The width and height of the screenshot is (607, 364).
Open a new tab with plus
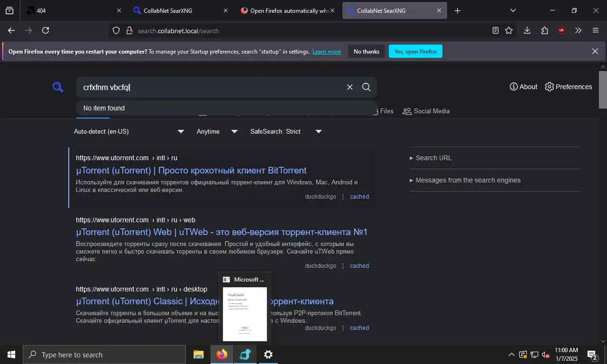pos(457,10)
